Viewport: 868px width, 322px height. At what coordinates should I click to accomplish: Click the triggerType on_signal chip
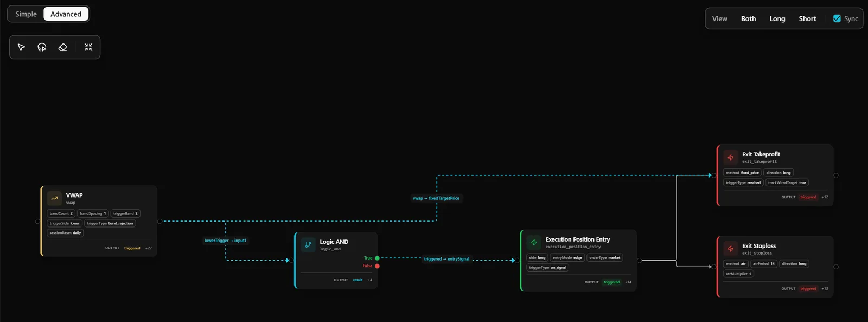(x=547, y=267)
